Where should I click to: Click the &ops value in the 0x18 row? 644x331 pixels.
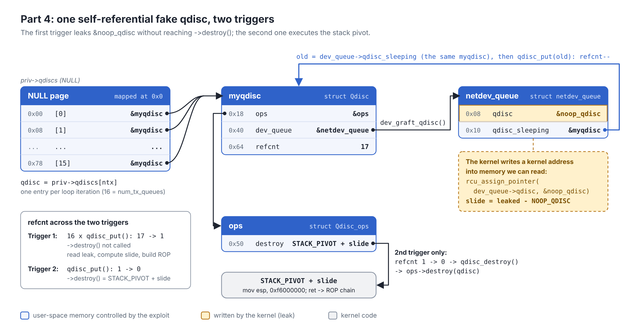(360, 114)
